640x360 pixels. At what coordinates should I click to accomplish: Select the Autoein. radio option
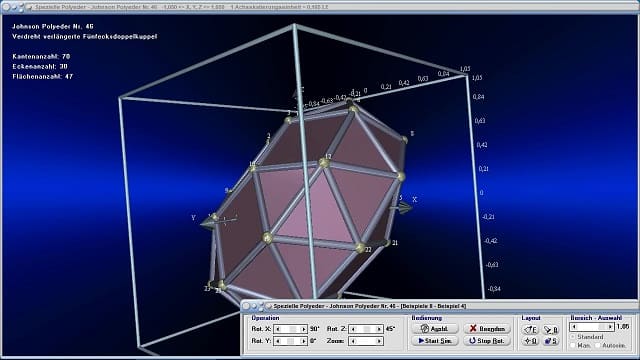click(598, 345)
